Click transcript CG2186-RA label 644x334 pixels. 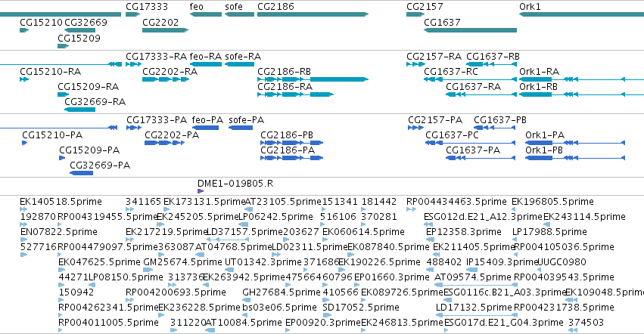285,87
